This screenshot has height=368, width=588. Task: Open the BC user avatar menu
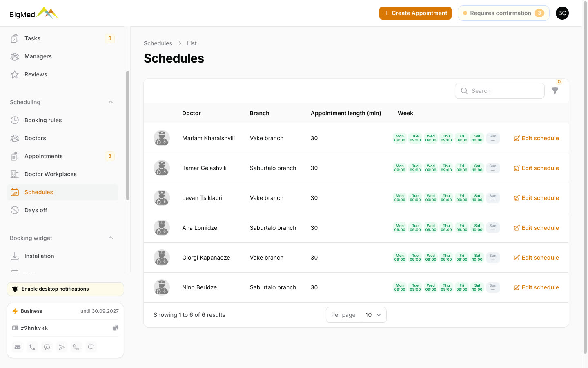(562, 13)
